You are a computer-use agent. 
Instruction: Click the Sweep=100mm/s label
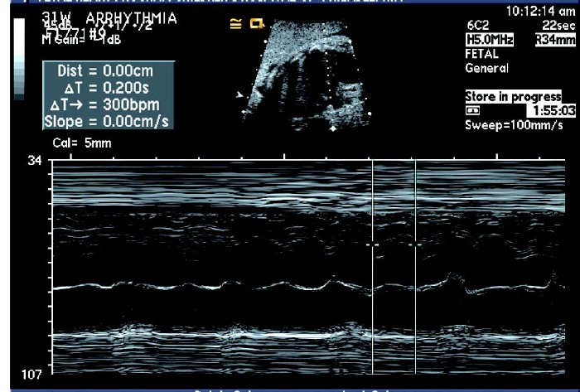[x=515, y=125]
